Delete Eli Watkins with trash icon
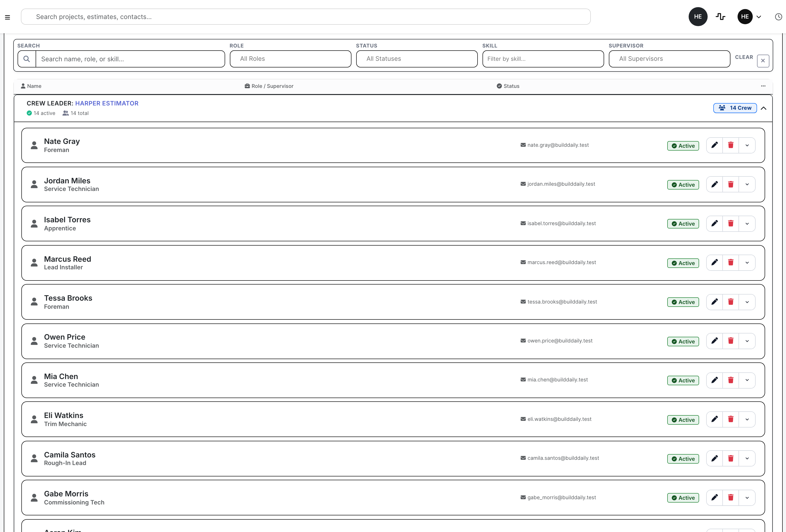The image size is (786, 532). [x=730, y=419]
